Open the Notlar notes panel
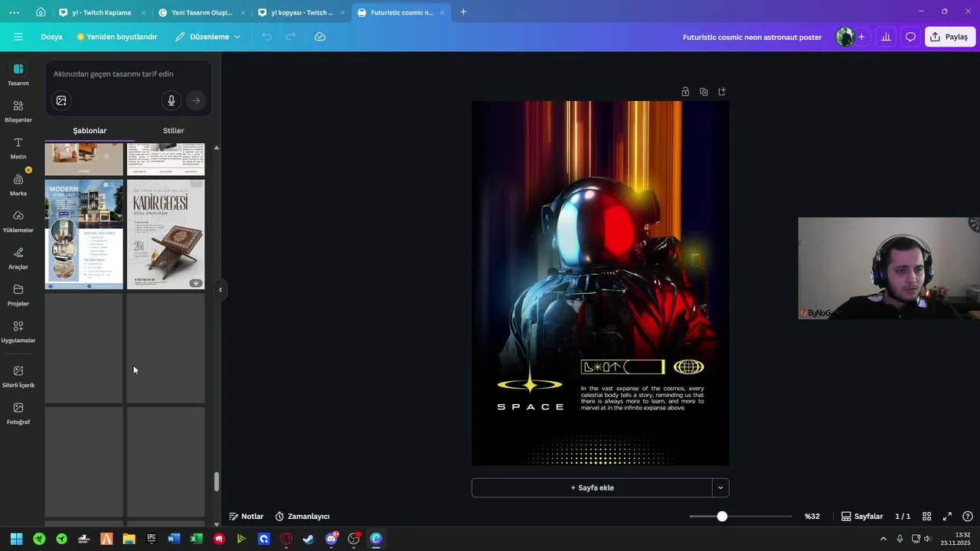Viewport: 980px width, 551px height. 246,517
